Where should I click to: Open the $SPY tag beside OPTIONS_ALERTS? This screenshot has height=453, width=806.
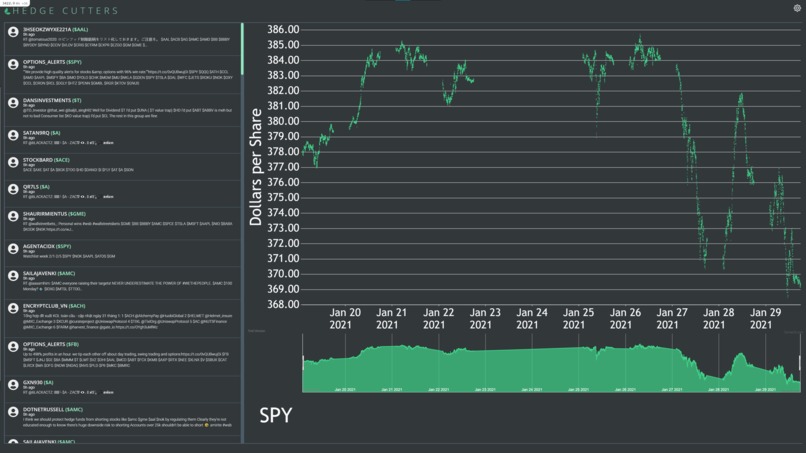(x=74, y=62)
